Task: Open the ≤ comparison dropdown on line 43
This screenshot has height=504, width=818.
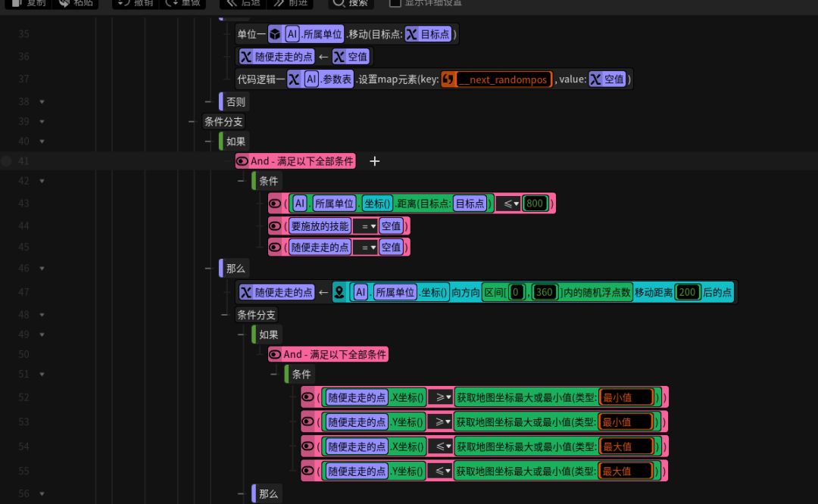Action: [508, 204]
